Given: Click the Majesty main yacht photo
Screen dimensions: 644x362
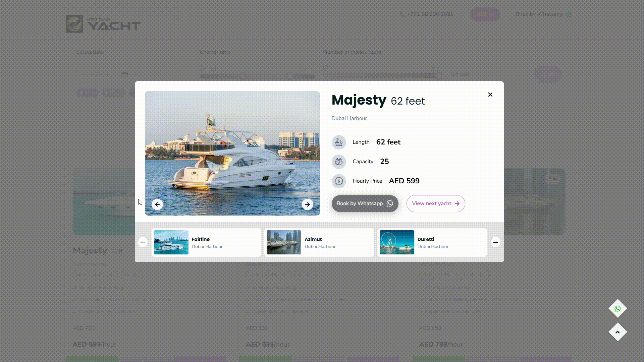Looking at the screenshot, I should [232, 153].
